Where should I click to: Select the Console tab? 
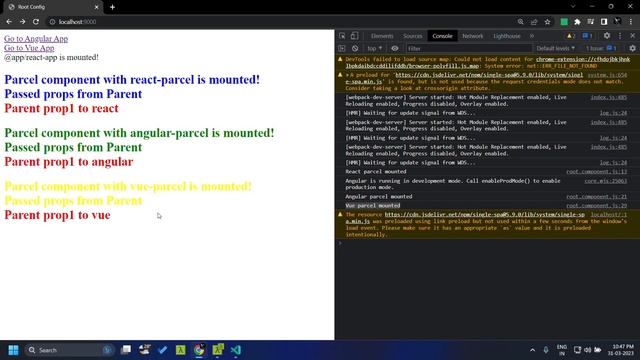442,36
